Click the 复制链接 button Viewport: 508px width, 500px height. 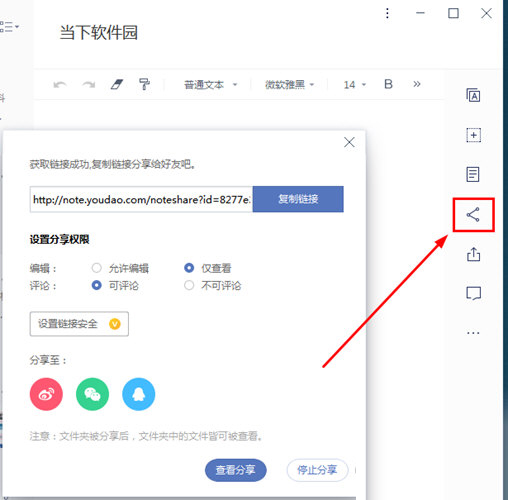tap(298, 199)
